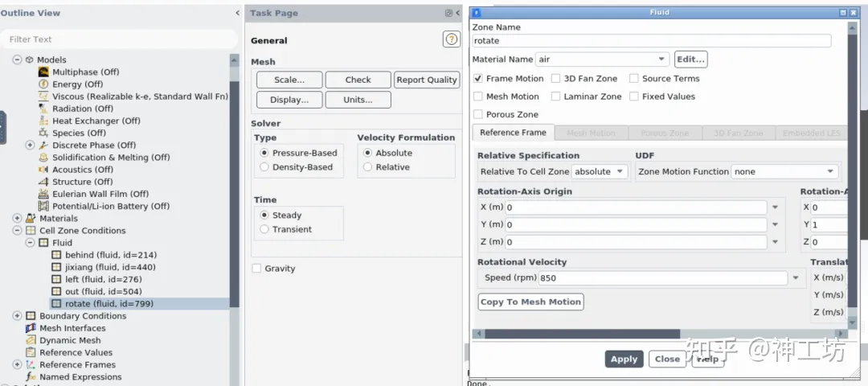This screenshot has height=386, width=868.
Task: Open the Material Name air dropdown
Action: point(602,60)
